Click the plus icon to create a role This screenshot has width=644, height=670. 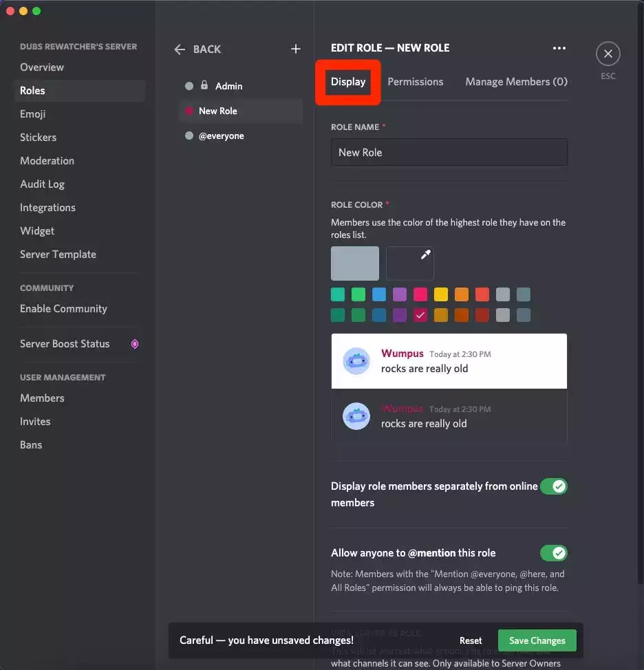[x=296, y=49]
